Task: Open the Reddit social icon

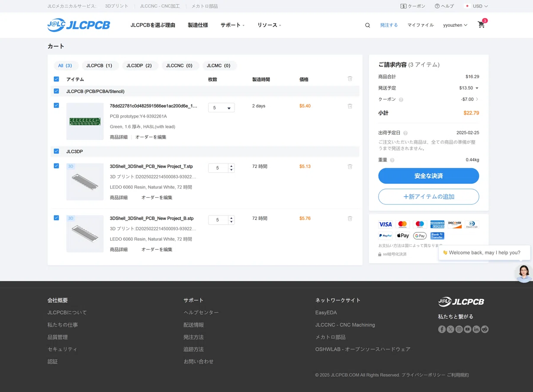Action: click(x=485, y=329)
